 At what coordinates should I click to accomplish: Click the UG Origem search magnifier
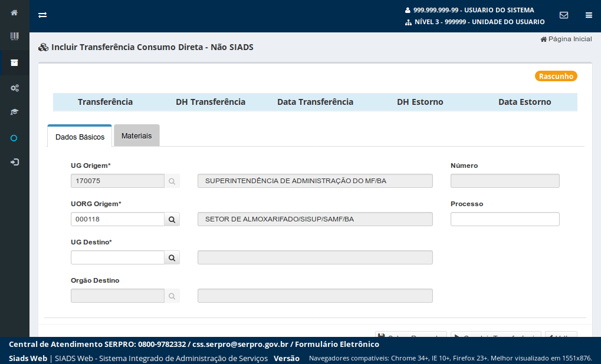click(172, 181)
